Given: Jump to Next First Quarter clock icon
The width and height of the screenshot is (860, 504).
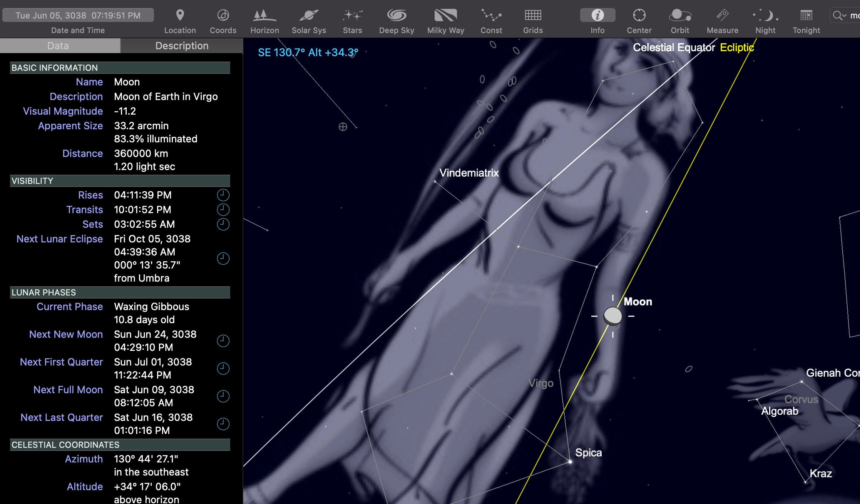Looking at the screenshot, I should (x=223, y=369).
